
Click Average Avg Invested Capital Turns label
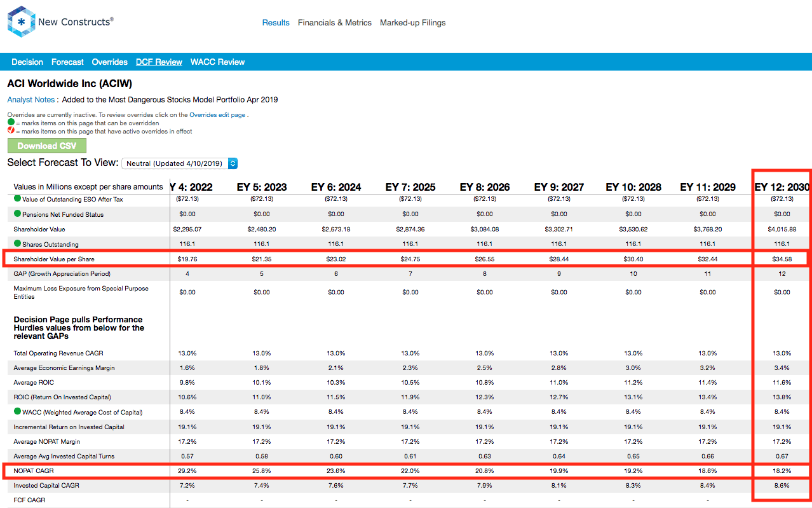pos(64,457)
